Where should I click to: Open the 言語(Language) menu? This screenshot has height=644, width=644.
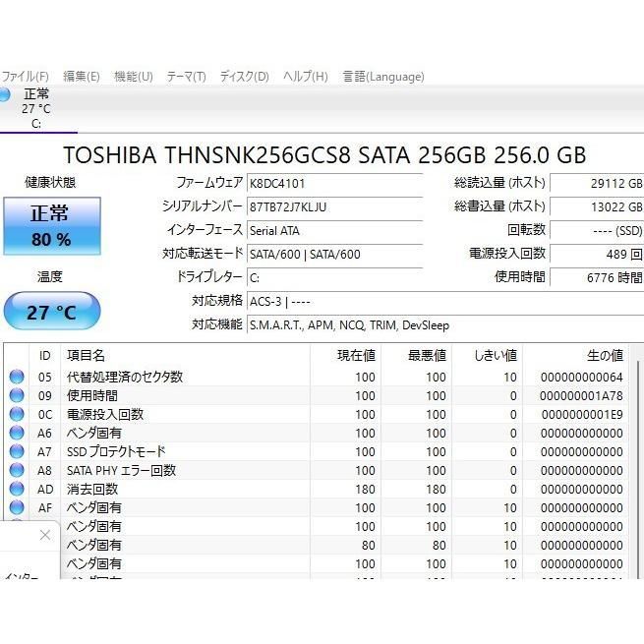[x=383, y=77]
